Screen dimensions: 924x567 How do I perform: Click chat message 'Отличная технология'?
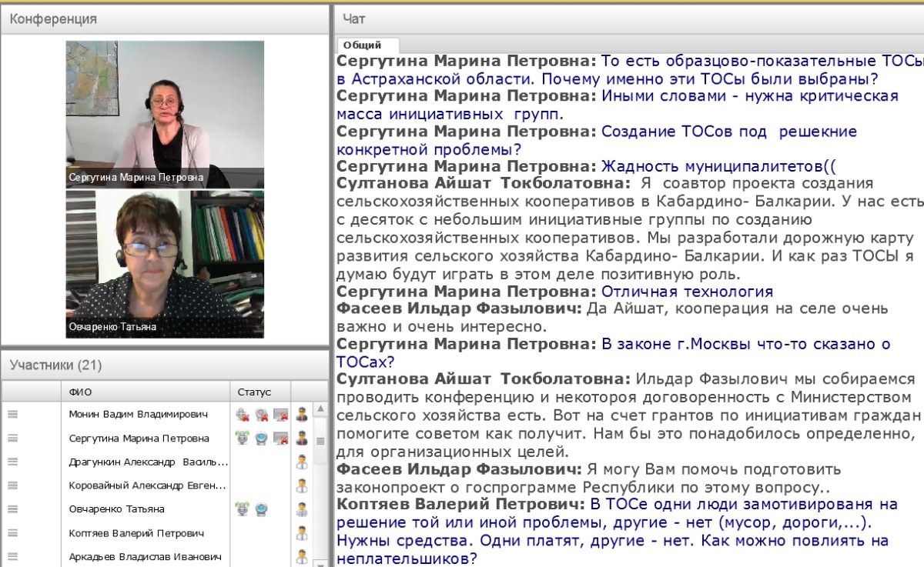pos(687,292)
